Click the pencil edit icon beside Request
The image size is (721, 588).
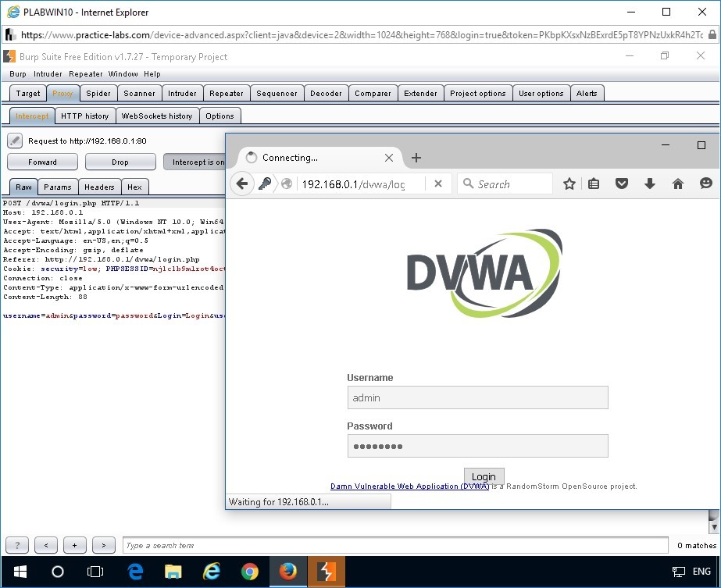click(15, 141)
